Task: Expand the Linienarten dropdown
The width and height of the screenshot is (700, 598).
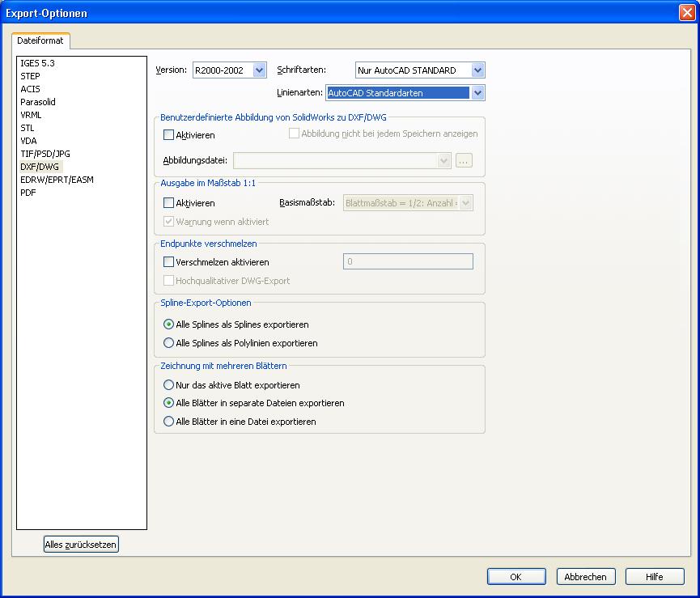Action: coord(405,93)
